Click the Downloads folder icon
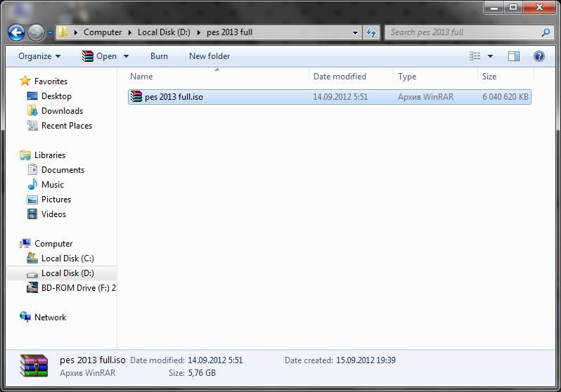The height and width of the screenshot is (392, 561). pos(32,110)
